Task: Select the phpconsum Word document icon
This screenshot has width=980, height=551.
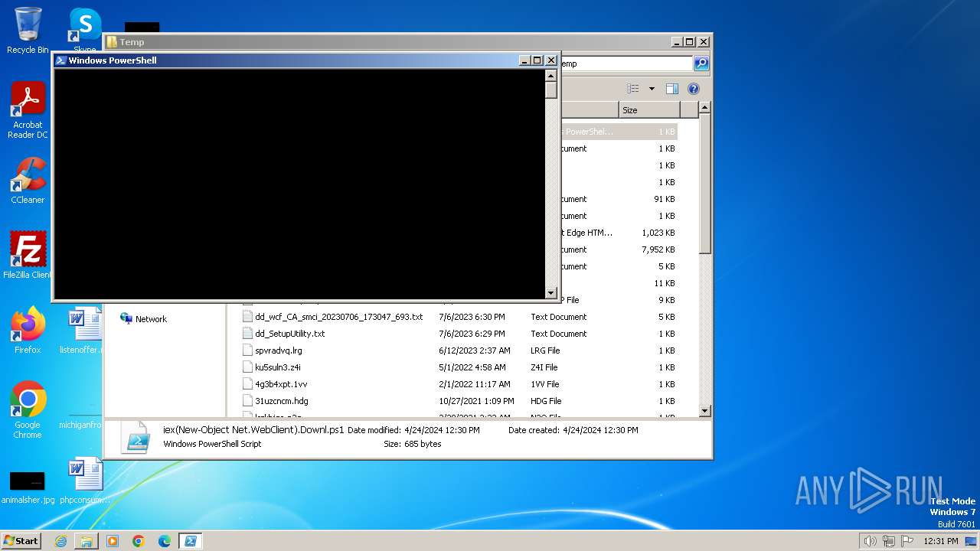Action: click(x=85, y=481)
